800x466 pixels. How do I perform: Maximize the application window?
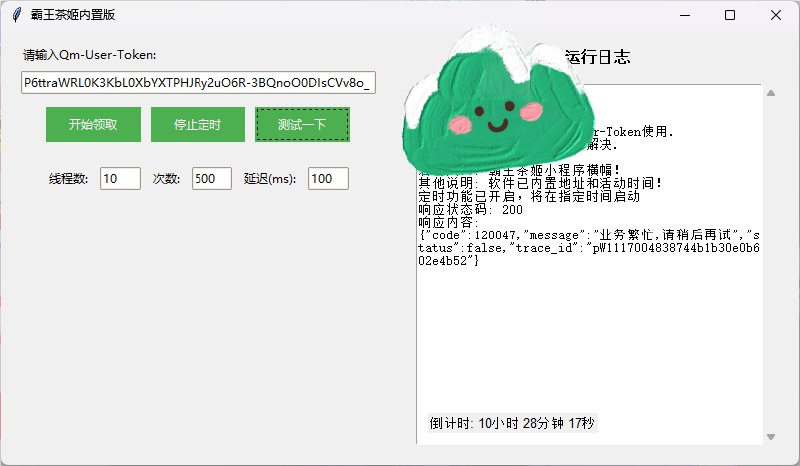(730, 15)
